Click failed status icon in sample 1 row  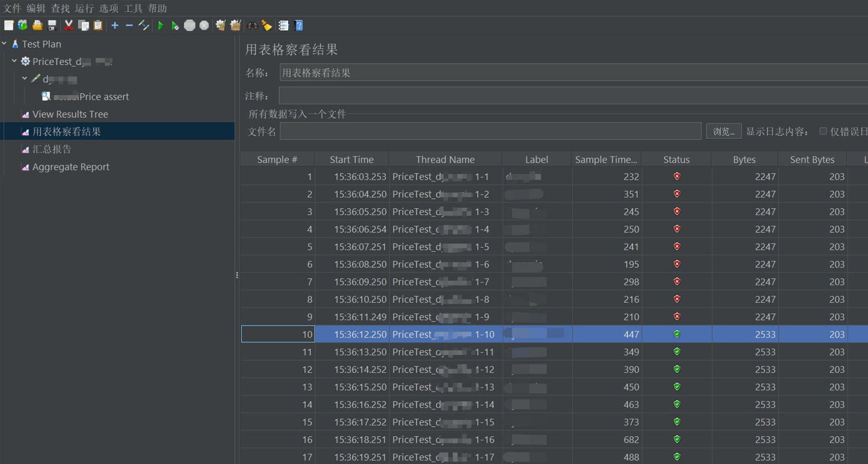[677, 176]
